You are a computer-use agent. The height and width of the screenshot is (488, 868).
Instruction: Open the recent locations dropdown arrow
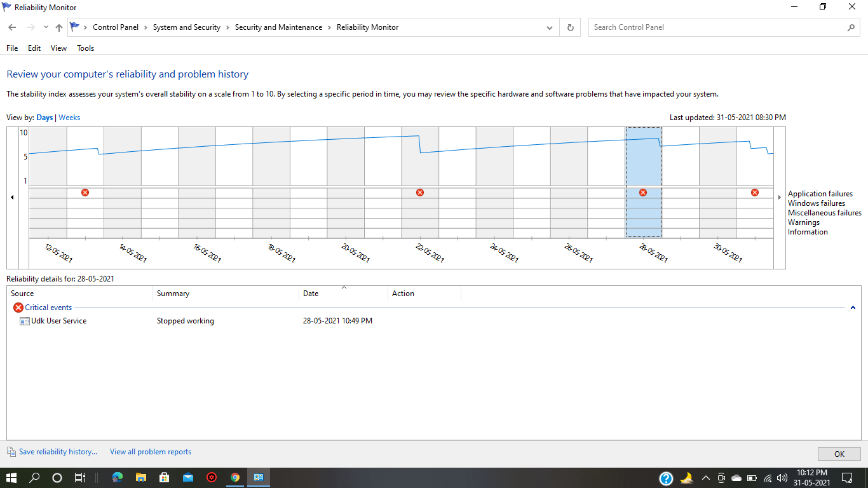pos(46,27)
